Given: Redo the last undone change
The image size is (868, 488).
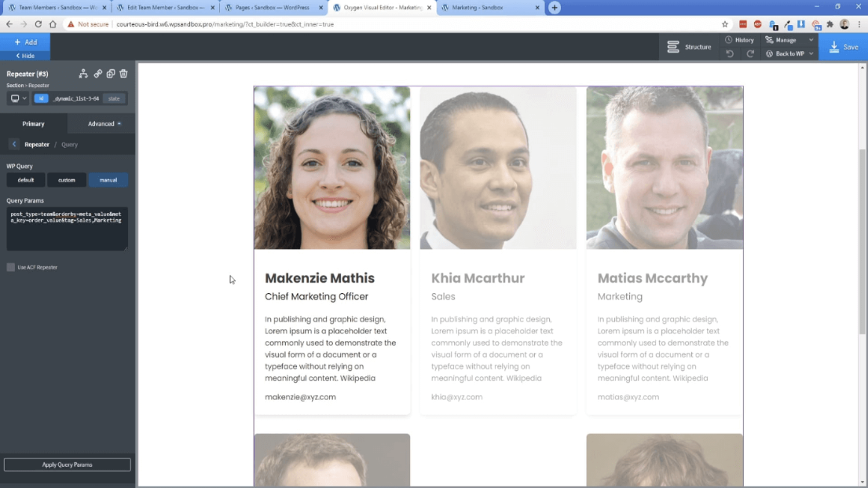Looking at the screenshot, I should [x=750, y=53].
